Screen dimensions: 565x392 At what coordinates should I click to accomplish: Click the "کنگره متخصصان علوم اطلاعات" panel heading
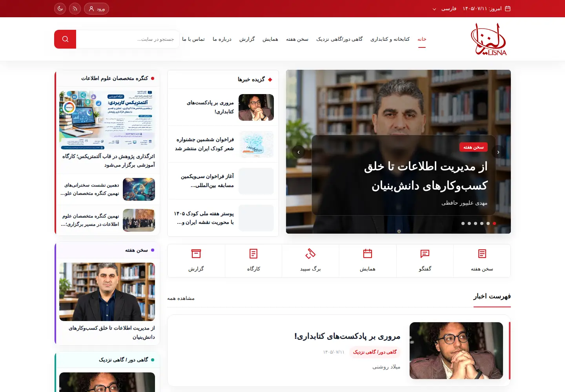pos(115,78)
